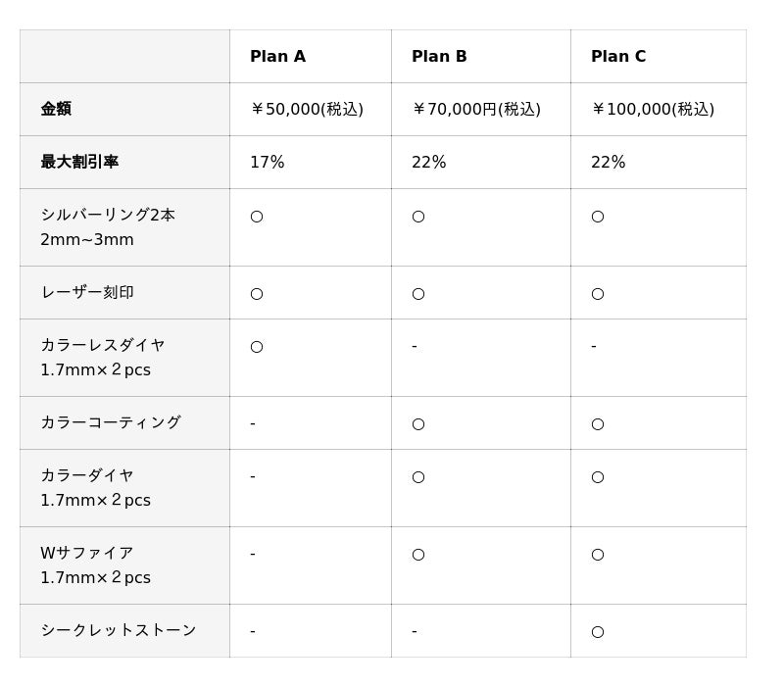Click Plan C's シークレットストーン circle mark
The height and width of the screenshot is (687, 784).
[598, 632]
